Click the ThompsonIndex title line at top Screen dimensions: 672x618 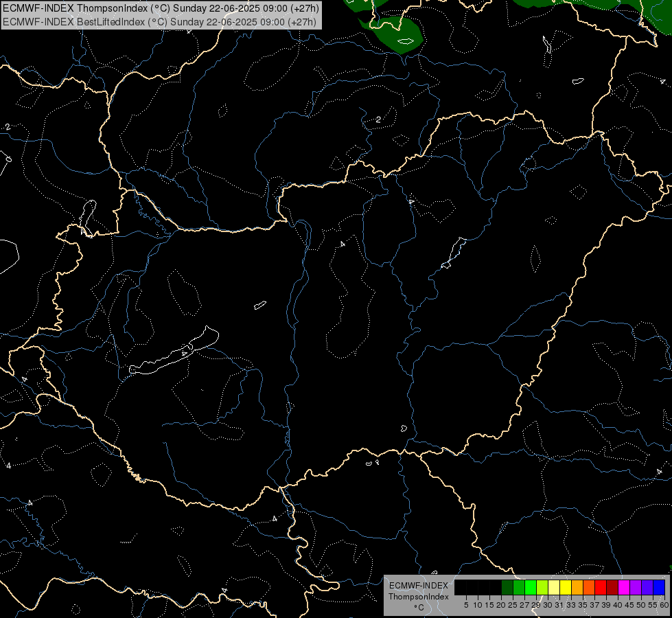(x=161, y=8)
